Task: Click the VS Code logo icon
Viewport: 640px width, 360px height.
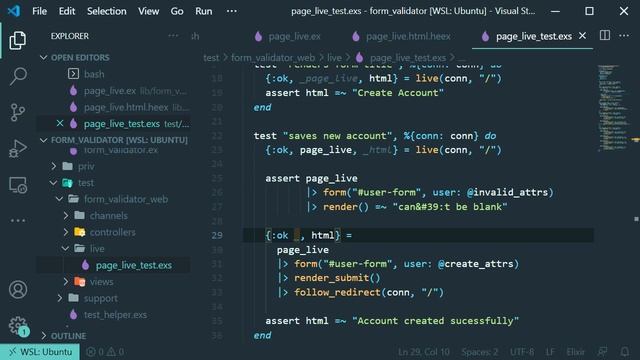Action: click(x=13, y=11)
